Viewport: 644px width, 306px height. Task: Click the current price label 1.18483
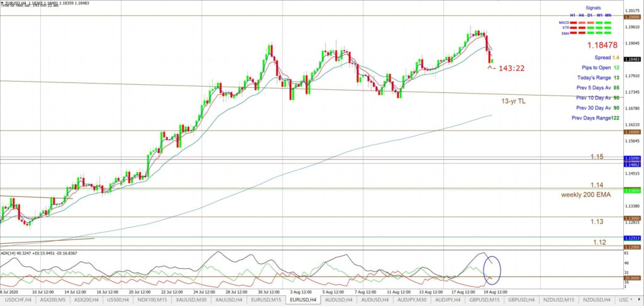(633, 60)
